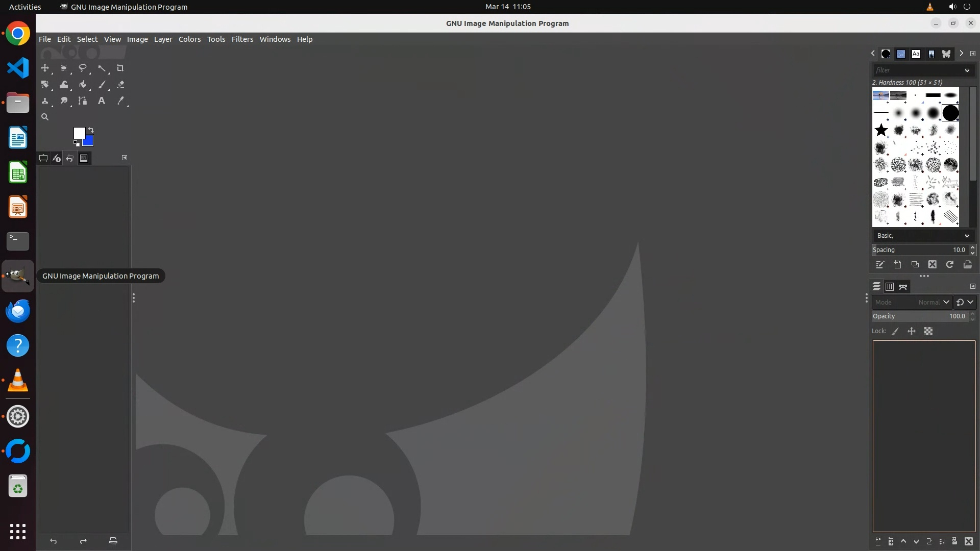Choose the Eraser tool
This screenshot has height=551, width=980.
click(120, 85)
